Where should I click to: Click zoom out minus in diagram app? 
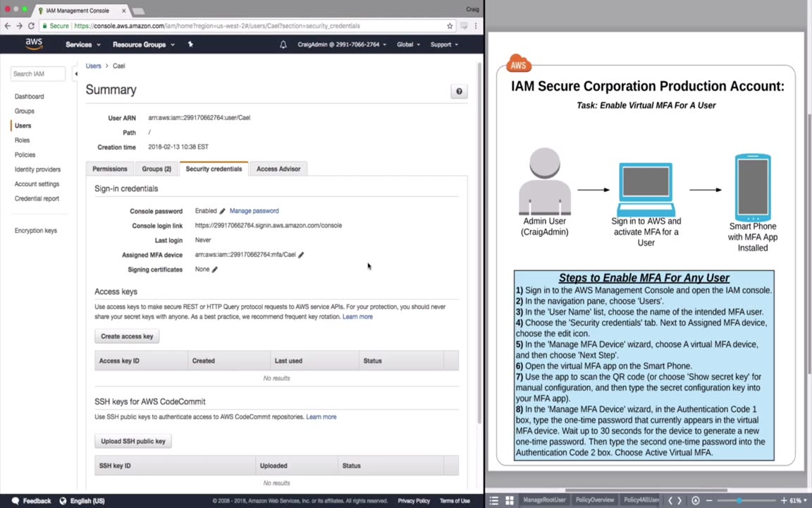[709, 500]
